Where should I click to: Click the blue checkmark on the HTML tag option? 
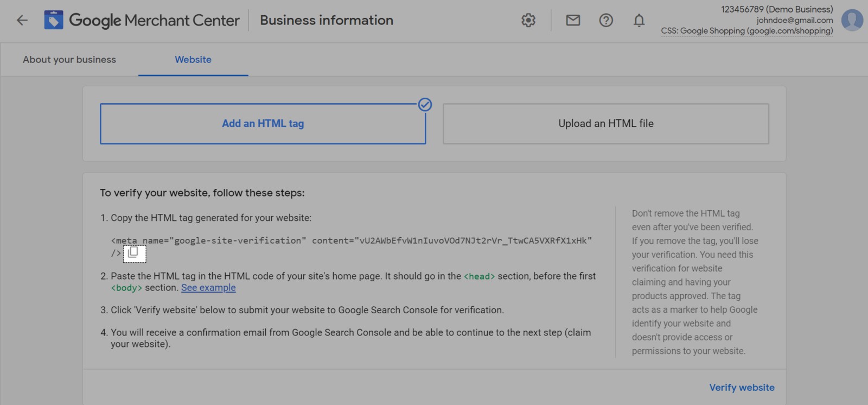click(425, 105)
